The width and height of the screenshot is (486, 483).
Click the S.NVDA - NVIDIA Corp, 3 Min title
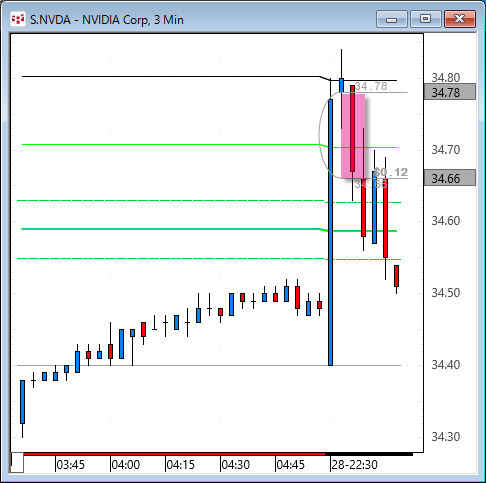(x=107, y=20)
